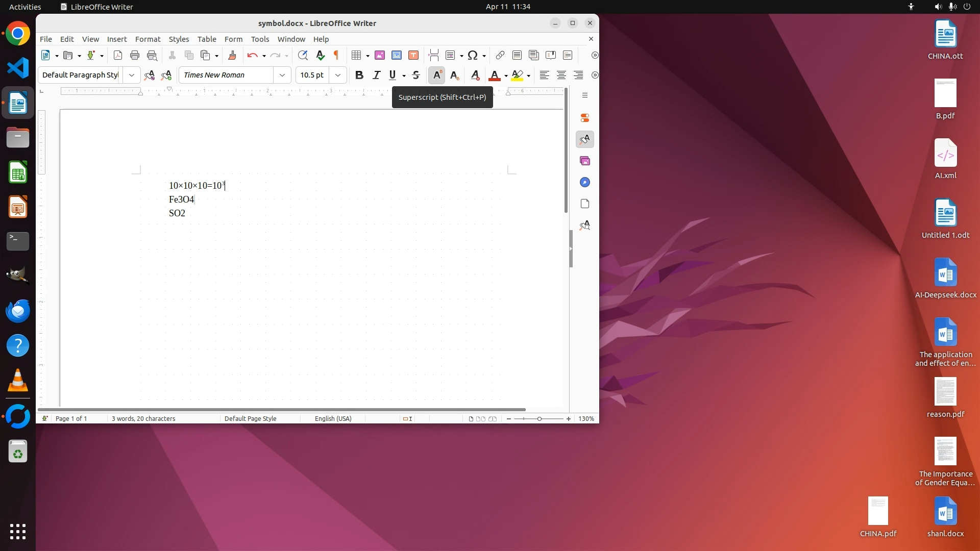980x551 pixels.
Task: Click English (USA) language in status bar
Action: click(x=333, y=418)
